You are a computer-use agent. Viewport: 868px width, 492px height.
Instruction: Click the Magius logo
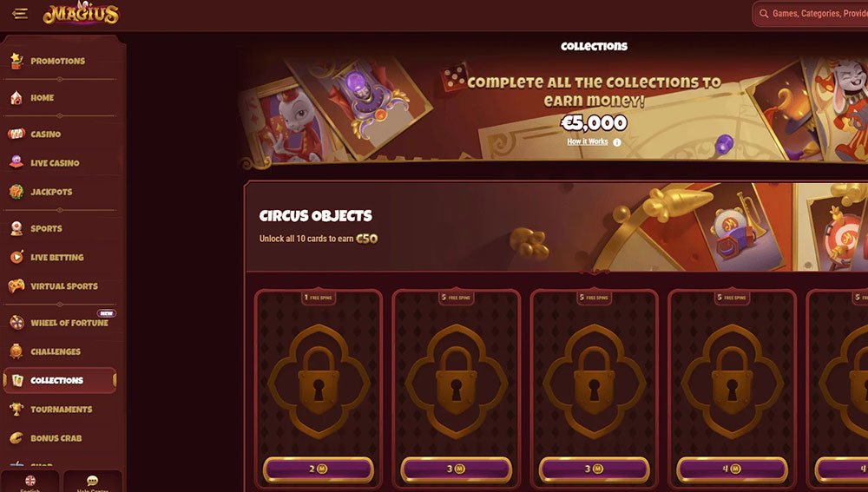pos(81,13)
